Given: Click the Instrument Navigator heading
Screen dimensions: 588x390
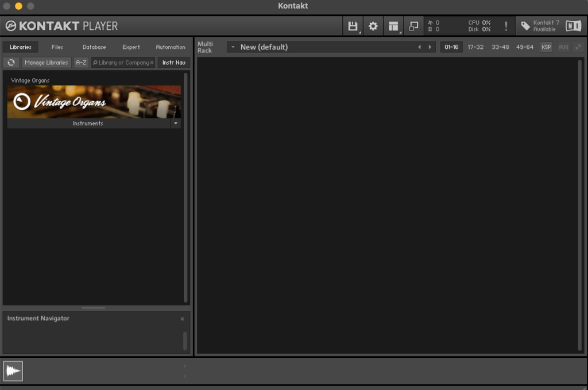Looking at the screenshot, I should pyautogui.click(x=38, y=318).
